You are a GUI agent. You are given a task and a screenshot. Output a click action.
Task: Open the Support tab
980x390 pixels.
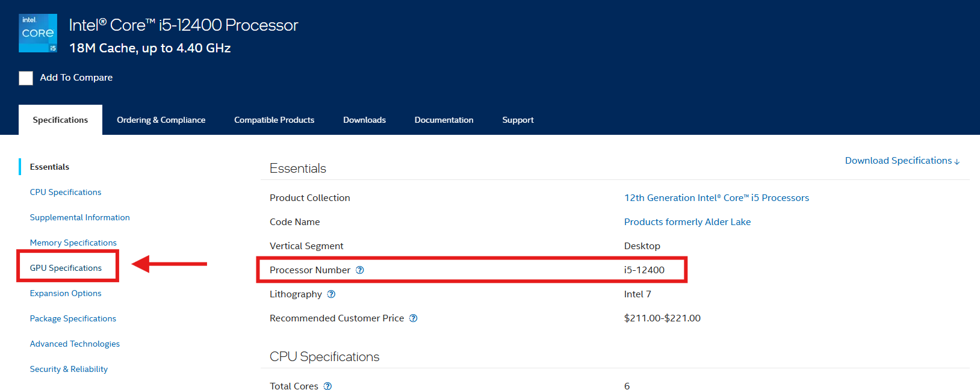(518, 120)
